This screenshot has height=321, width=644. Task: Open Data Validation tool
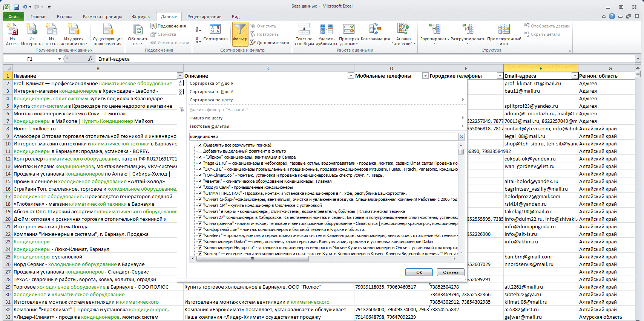[349, 34]
